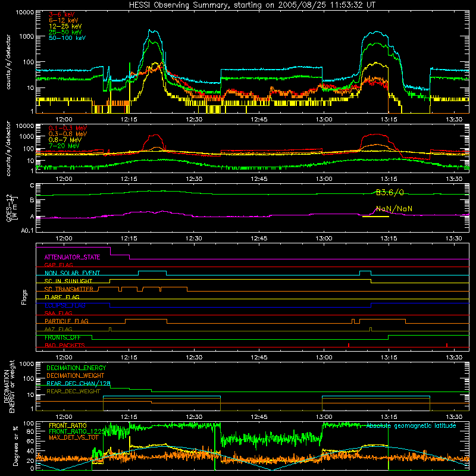Click the DECIMATION ENERGY or weight axis title
The width and height of the screenshot is (476, 476).
pos(9,386)
